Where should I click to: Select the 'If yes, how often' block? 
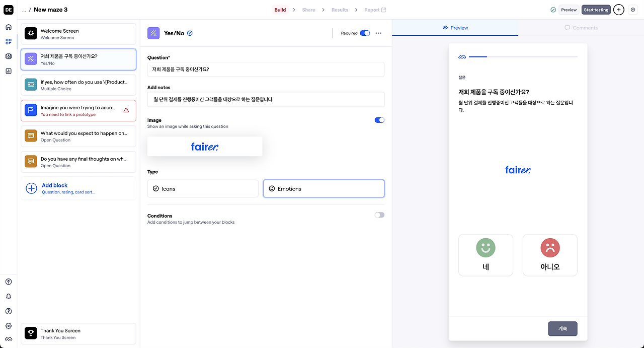[78, 85]
